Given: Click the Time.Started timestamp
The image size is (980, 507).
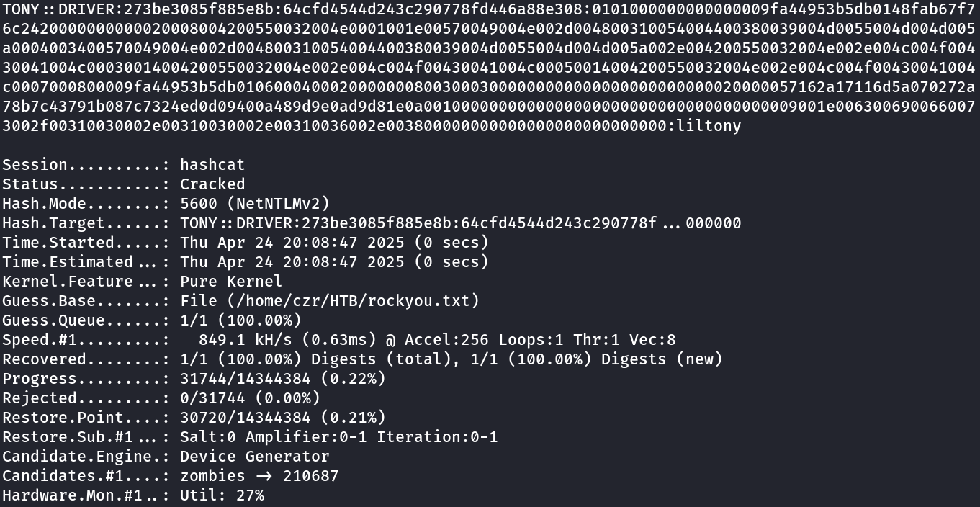Looking at the screenshot, I should tap(334, 243).
